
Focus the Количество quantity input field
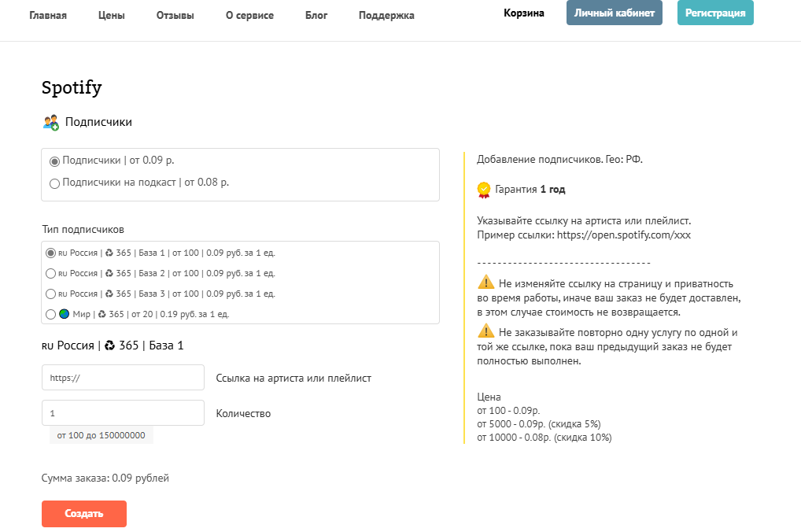[x=123, y=413]
